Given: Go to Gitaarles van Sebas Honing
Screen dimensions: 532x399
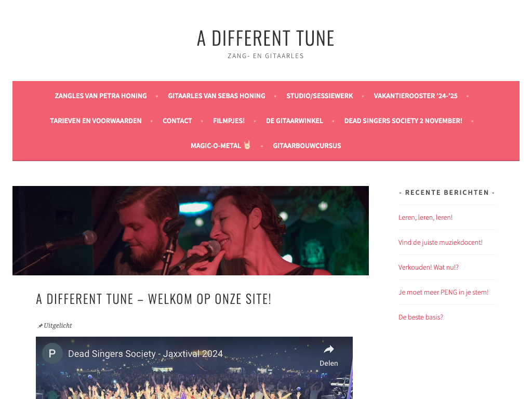Looking at the screenshot, I should pos(217,96).
